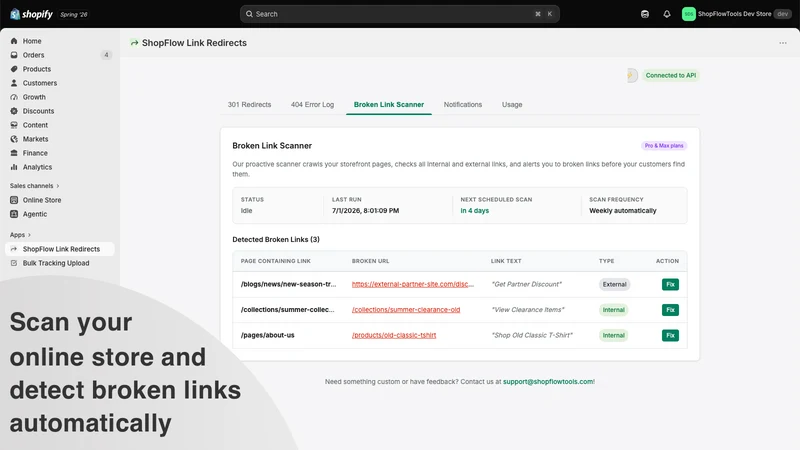Viewport: 800px width, 450px height.
Task: Click the Finance bank icon
Action: click(14, 153)
